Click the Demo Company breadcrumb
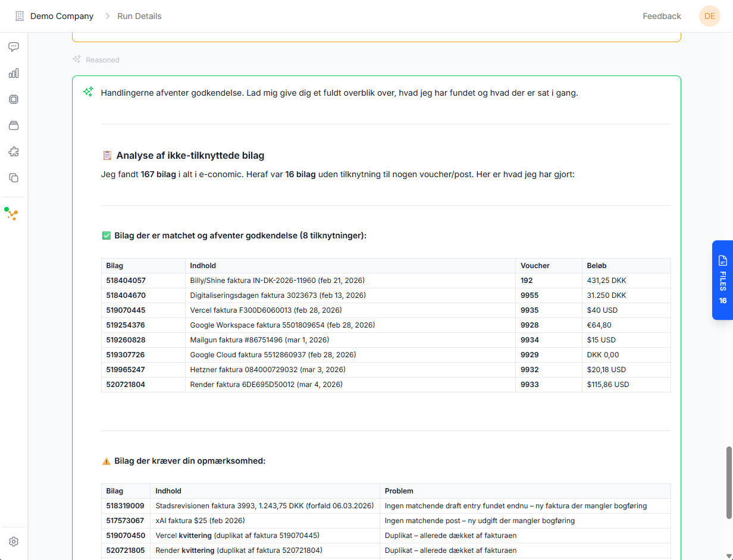 pos(62,16)
